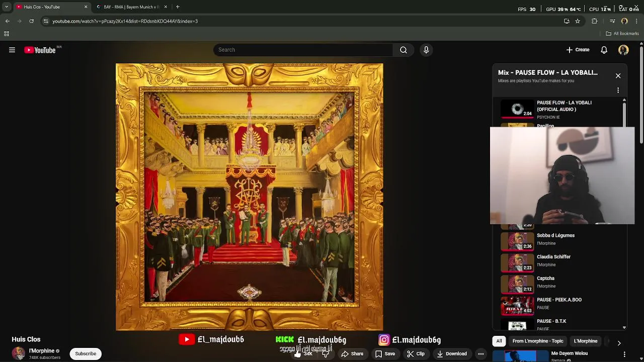Click the l'Morphine channel name link

41,351
